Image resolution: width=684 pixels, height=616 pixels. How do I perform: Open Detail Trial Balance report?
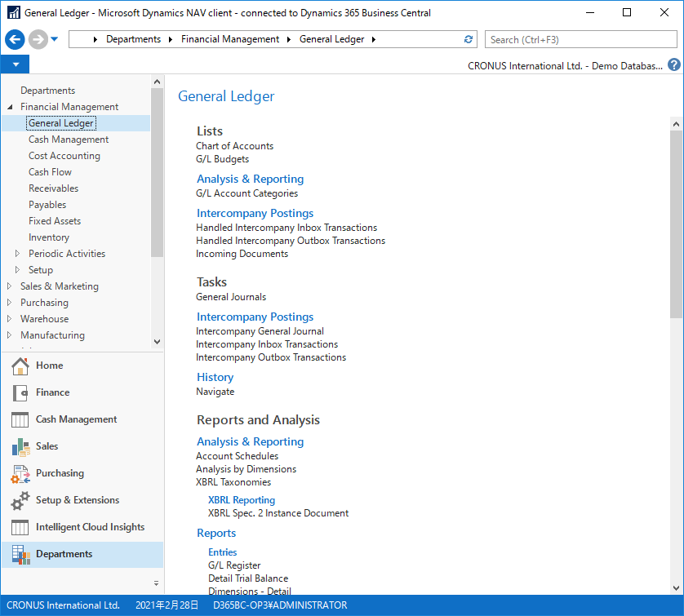248,578
